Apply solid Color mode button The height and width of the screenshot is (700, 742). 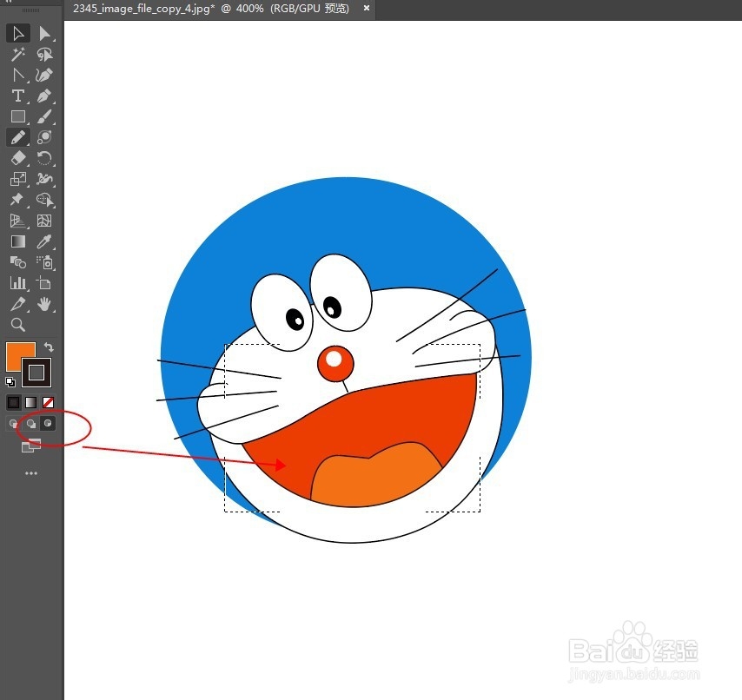tap(14, 402)
